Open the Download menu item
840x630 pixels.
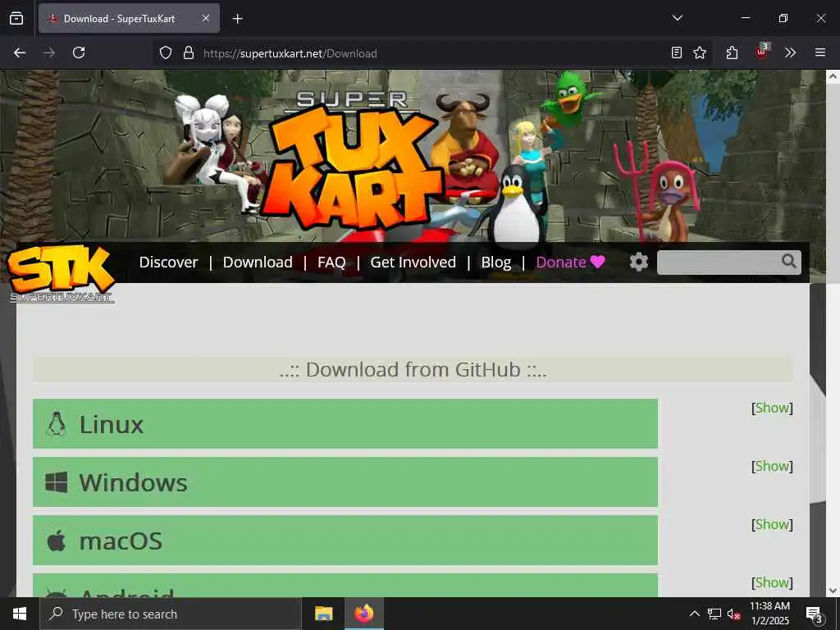point(258,262)
